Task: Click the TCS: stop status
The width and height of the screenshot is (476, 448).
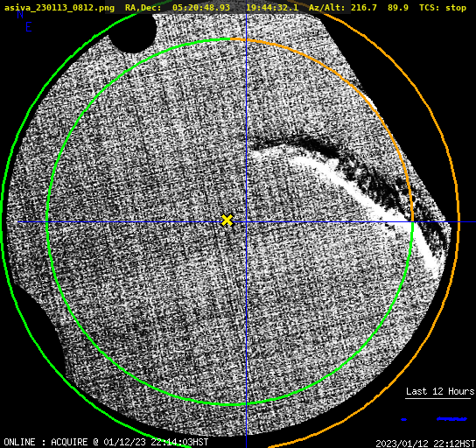Action: [443, 8]
